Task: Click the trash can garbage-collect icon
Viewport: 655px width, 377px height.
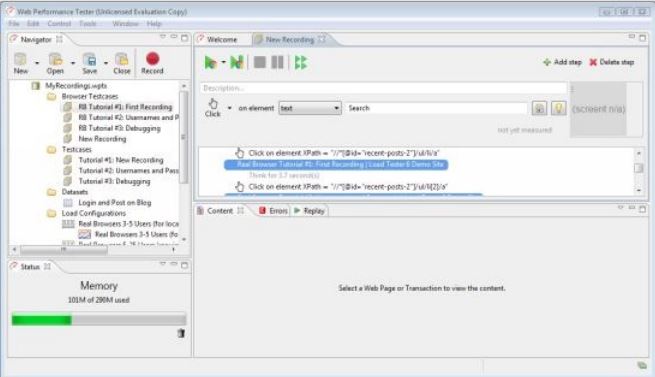Action: pos(181,333)
